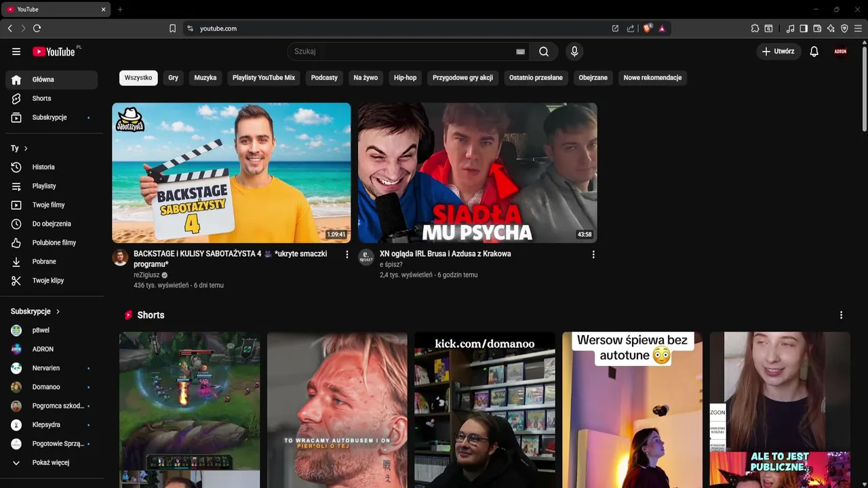Open Pogotowie Sprzą... channel subscription
Screen dimensions: 868x488
[x=52, y=444]
